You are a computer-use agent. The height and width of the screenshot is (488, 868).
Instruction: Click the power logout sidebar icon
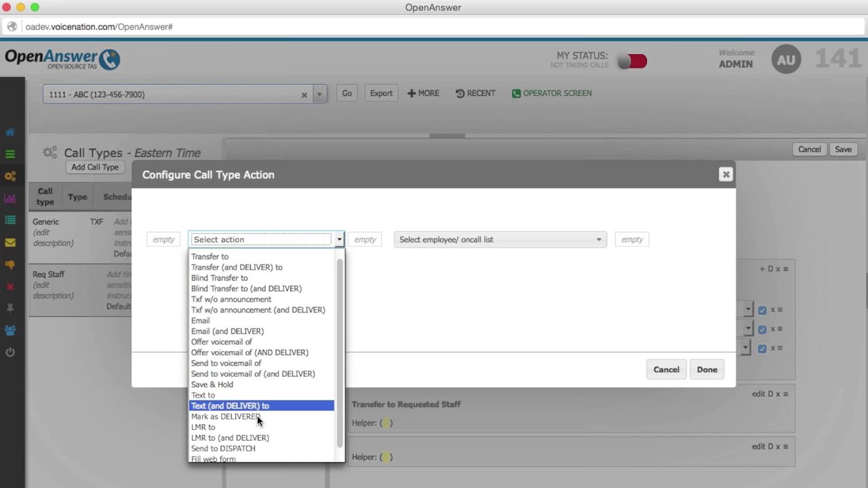pos(10,352)
